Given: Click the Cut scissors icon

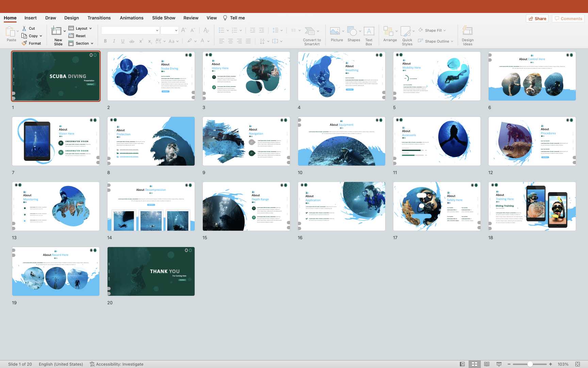Looking at the screenshot, I should (x=24, y=28).
